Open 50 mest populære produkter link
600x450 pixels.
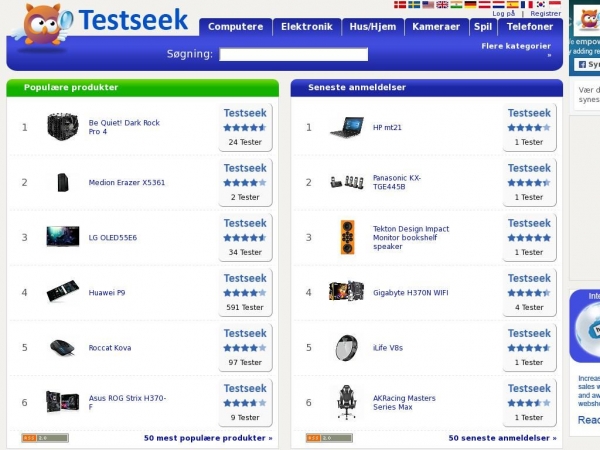(208, 438)
